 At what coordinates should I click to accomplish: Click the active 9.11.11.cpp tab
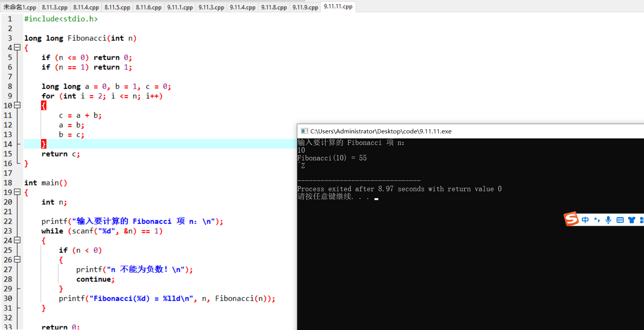click(x=338, y=6)
